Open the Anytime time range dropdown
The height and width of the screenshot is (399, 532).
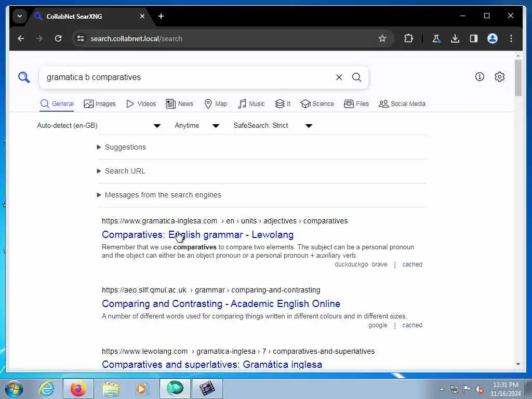pyautogui.click(x=197, y=126)
